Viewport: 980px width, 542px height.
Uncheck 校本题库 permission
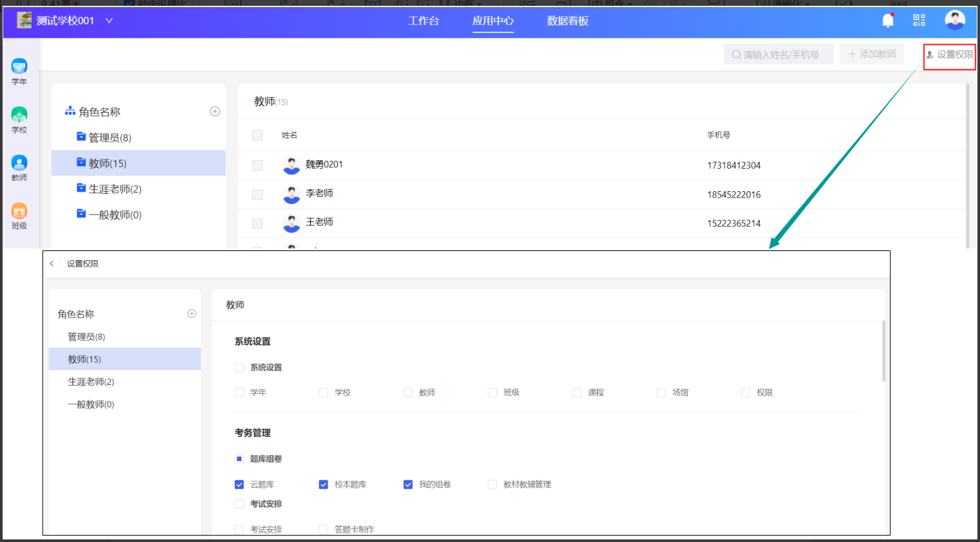[x=324, y=485]
